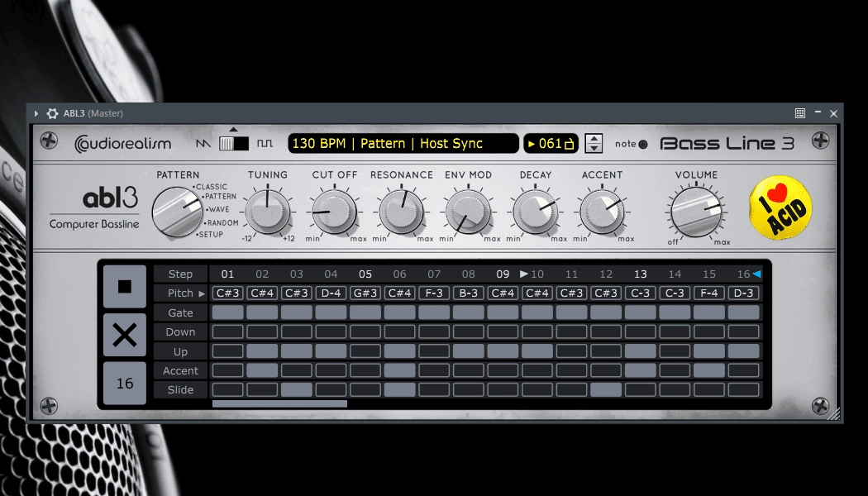Select the SETUP pattern mode label
The width and height of the screenshot is (868, 496).
coord(210,235)
